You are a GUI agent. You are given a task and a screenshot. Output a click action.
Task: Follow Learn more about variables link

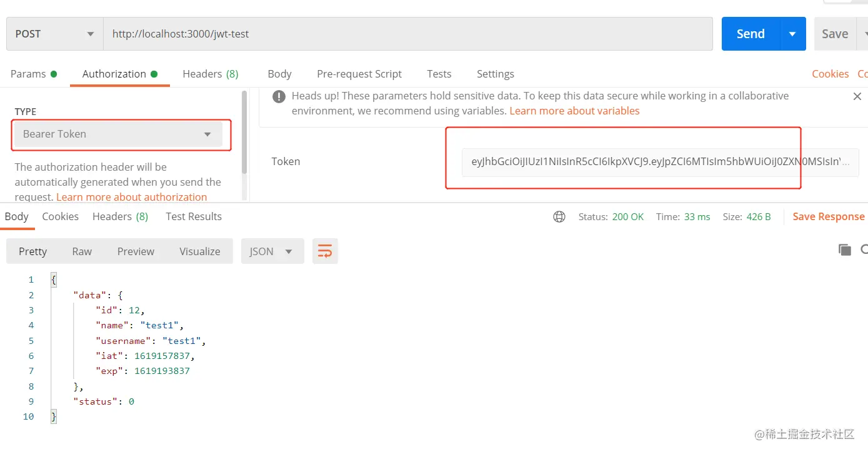(x=574, y=111)
